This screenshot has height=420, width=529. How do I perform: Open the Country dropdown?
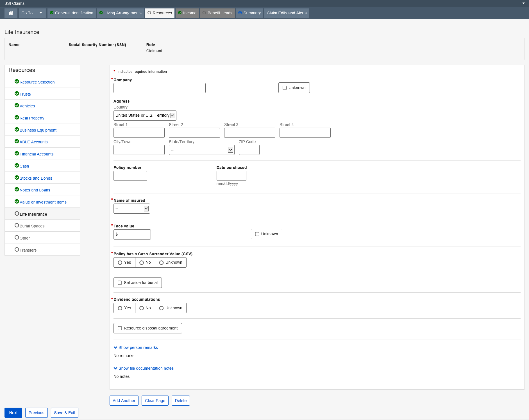(145, 115)
